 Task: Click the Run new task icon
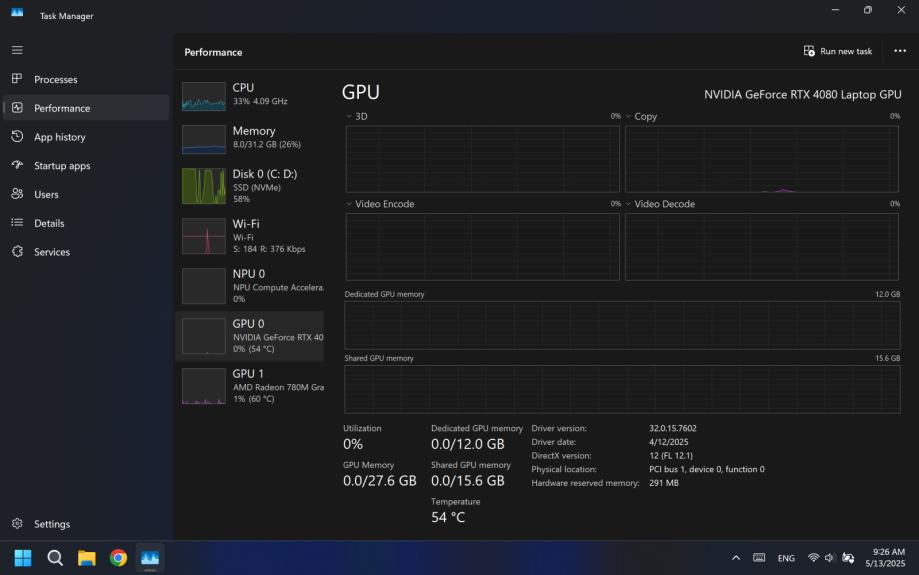tap(809, 51)
